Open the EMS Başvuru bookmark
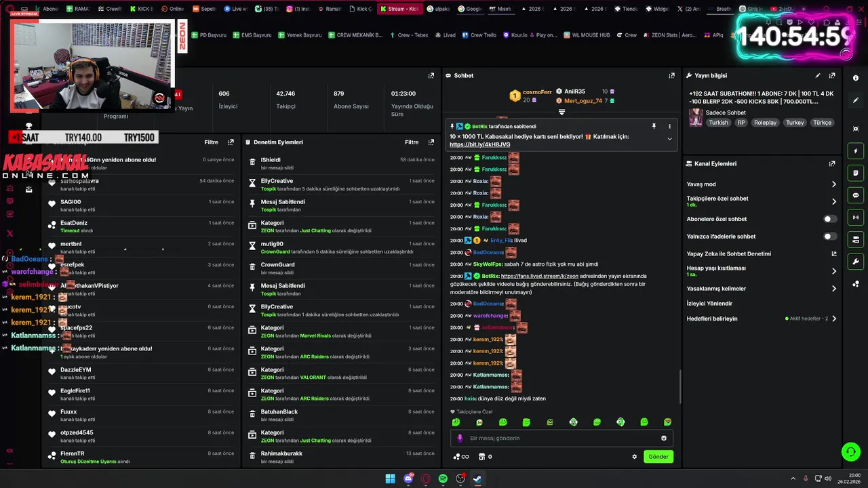The height and width of the screenshot is (488, 868). pos(252,35)
